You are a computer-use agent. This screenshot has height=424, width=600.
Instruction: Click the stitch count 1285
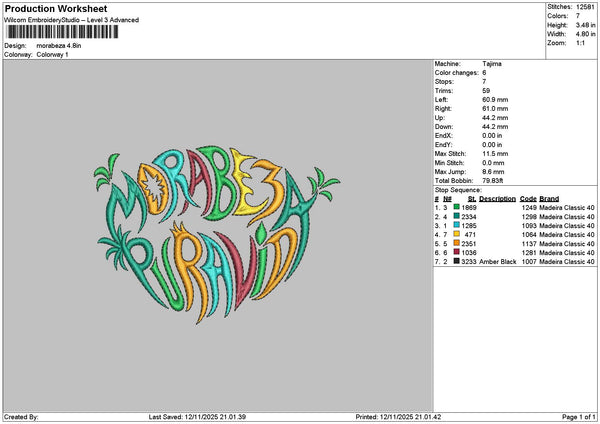[x=469, y=225]
